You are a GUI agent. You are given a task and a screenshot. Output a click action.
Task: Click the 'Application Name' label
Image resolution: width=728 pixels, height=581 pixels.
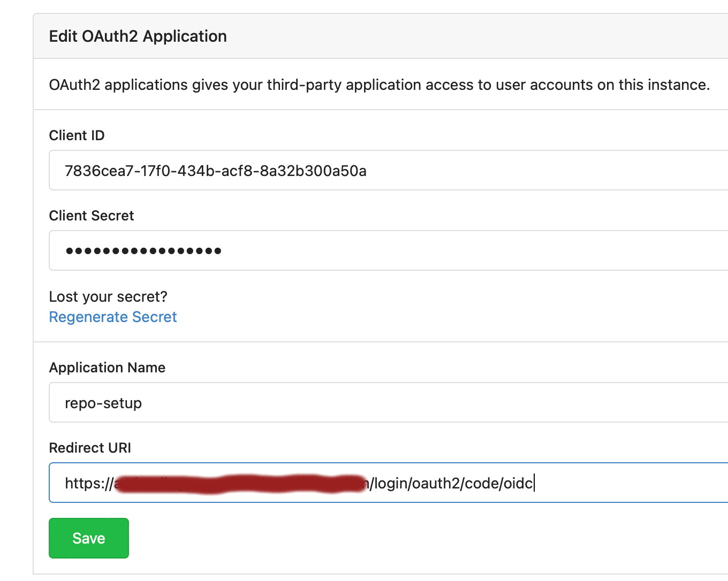[x=107, y=368]
